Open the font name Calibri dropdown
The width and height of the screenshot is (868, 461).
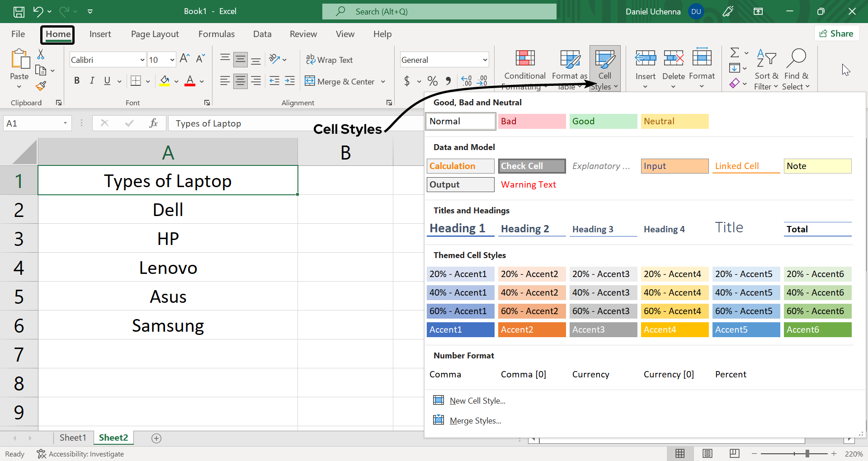142,60
